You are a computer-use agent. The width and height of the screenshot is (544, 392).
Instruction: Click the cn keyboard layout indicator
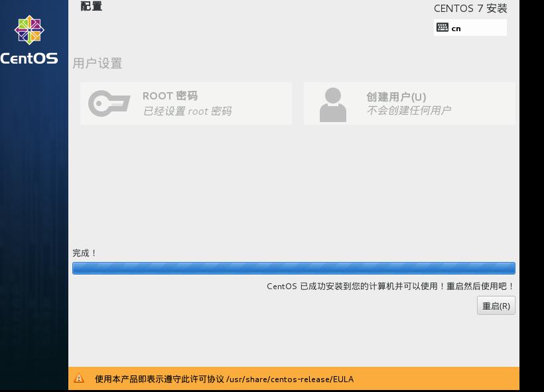tap(470, 27)
